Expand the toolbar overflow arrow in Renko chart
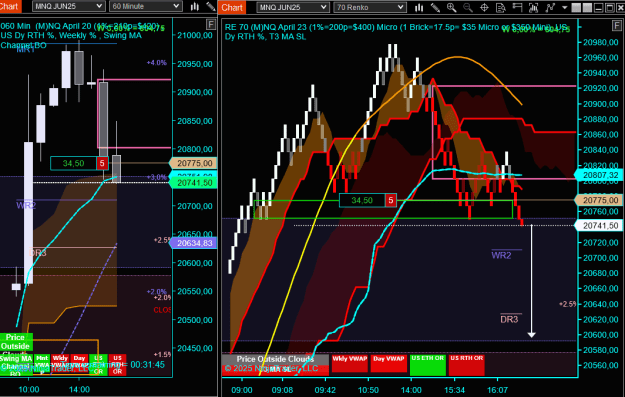 click(564, 7)
